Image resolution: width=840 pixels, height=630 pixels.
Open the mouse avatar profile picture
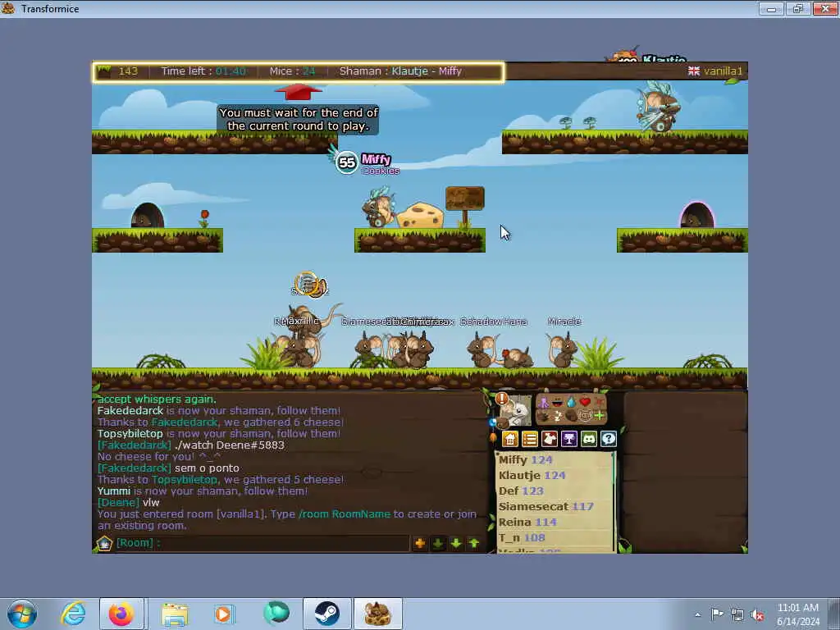coord(516,412)
